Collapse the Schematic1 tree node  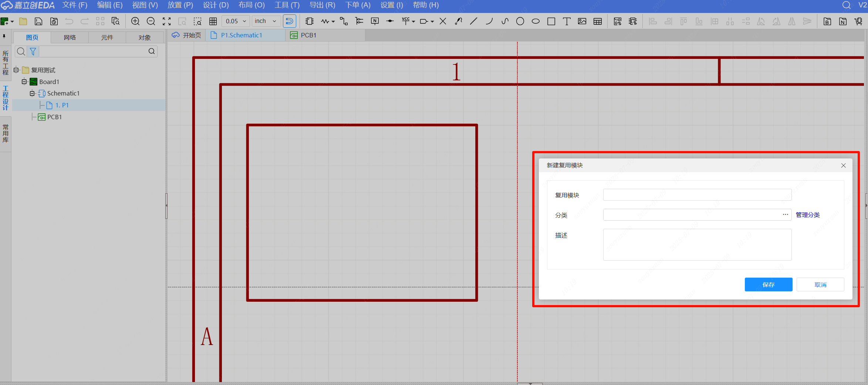pyautogui.click(x=32, y=93)
